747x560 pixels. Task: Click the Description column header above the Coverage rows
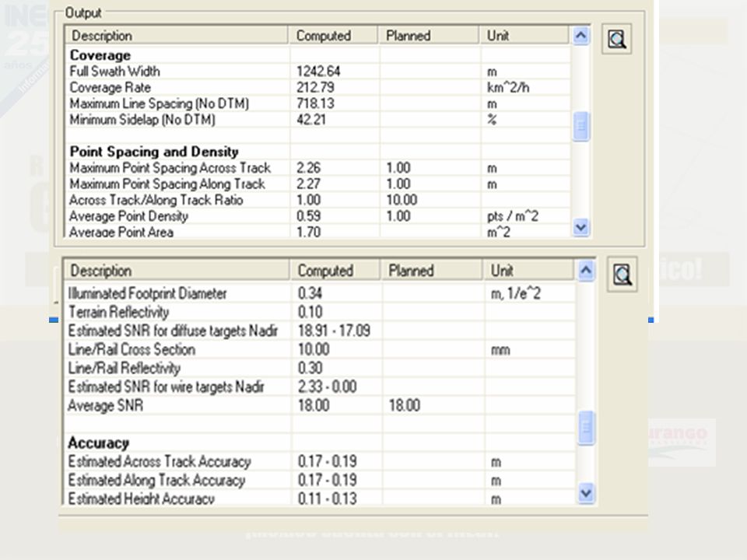(177, 36)
